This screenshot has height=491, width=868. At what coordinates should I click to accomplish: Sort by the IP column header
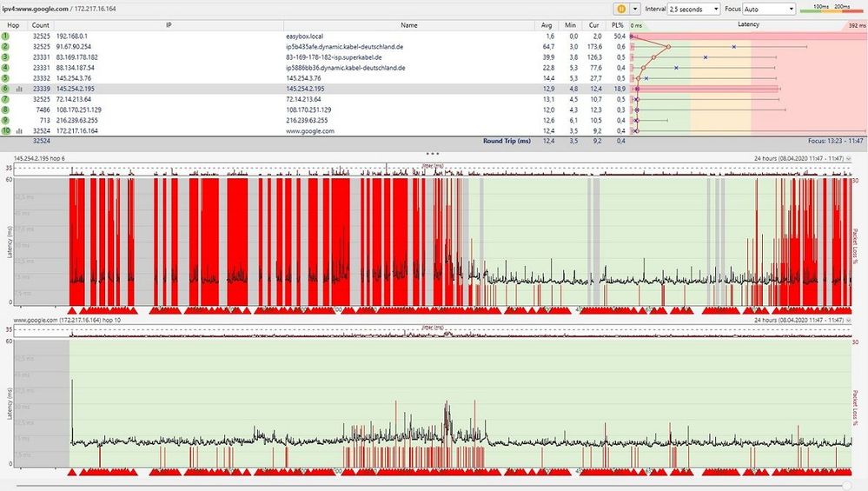point(169,25)
